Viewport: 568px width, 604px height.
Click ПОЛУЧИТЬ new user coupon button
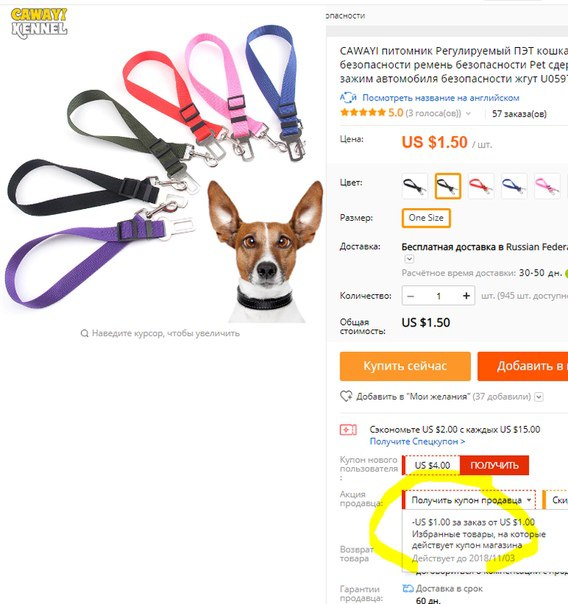[x=494, y=465]
